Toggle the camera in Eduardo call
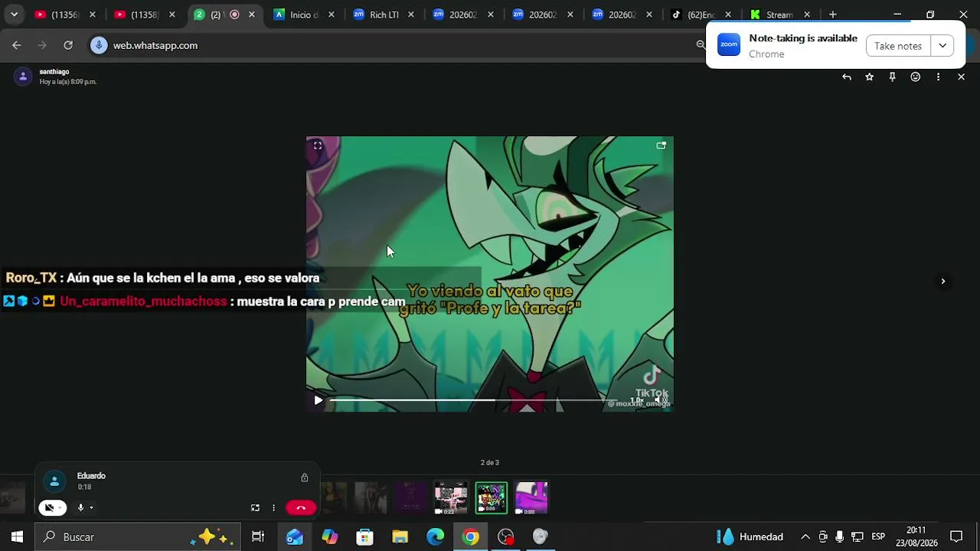Screen dimensions: 980x551 tap(49, 507)
